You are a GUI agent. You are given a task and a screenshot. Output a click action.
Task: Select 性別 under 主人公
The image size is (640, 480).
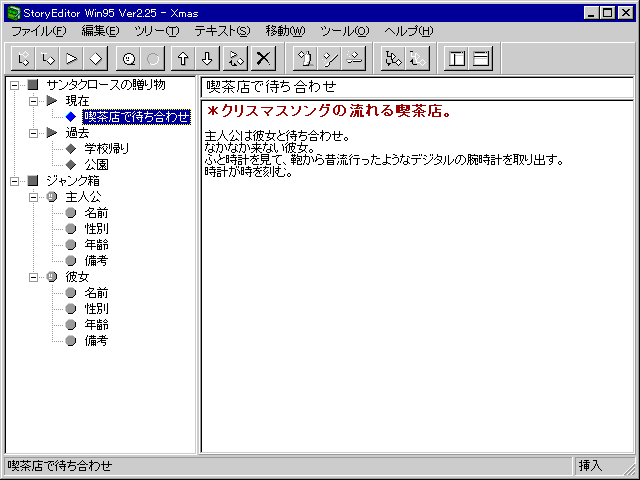pos(96,229)
